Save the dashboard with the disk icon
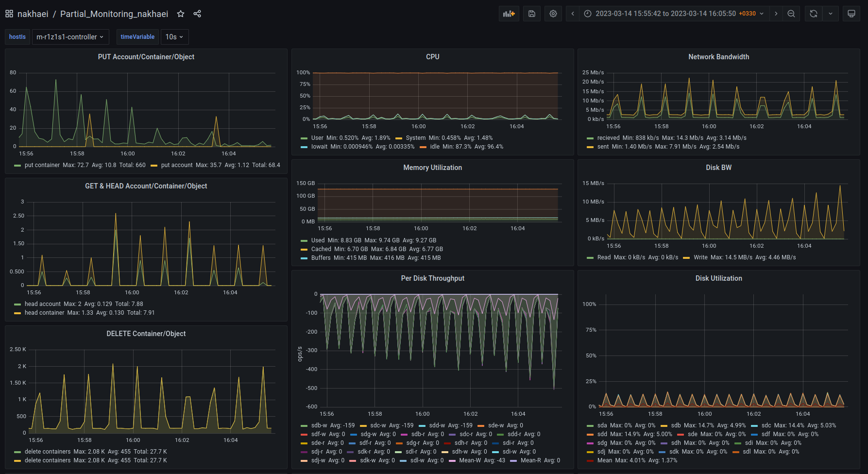This screenshot has width=868, height=474. coord(532,14)
